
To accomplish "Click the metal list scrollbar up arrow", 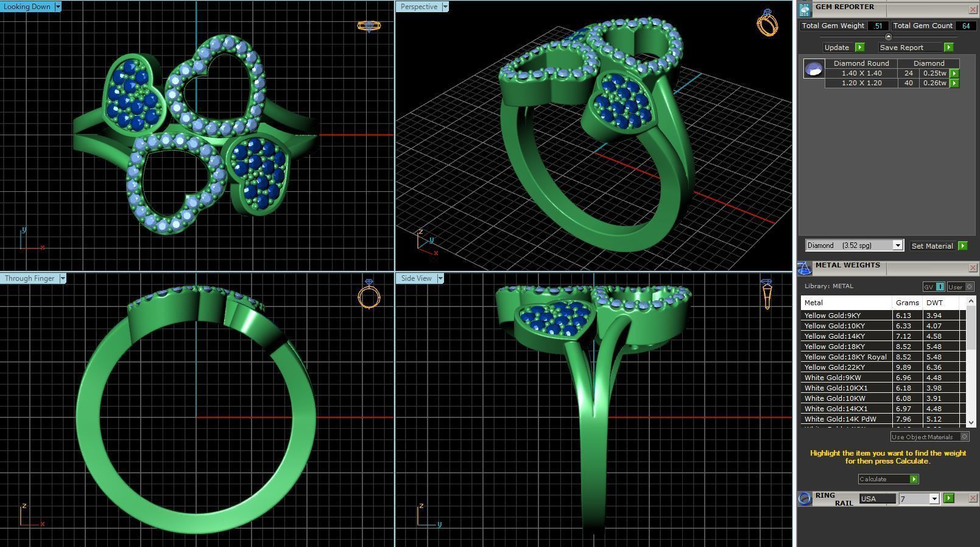I will pos(971,302).
